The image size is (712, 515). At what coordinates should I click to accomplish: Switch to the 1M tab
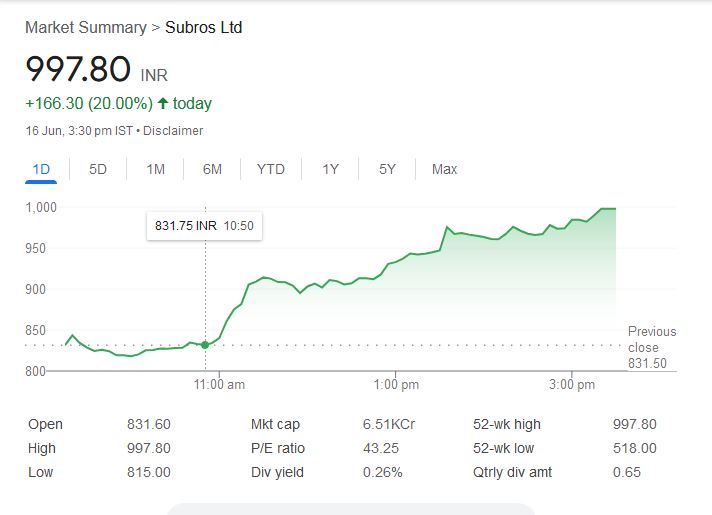[x=155, y=169]
